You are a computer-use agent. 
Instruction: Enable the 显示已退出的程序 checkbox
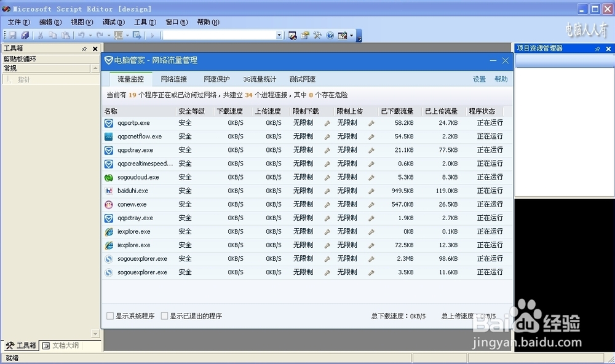tap(165, 316)
